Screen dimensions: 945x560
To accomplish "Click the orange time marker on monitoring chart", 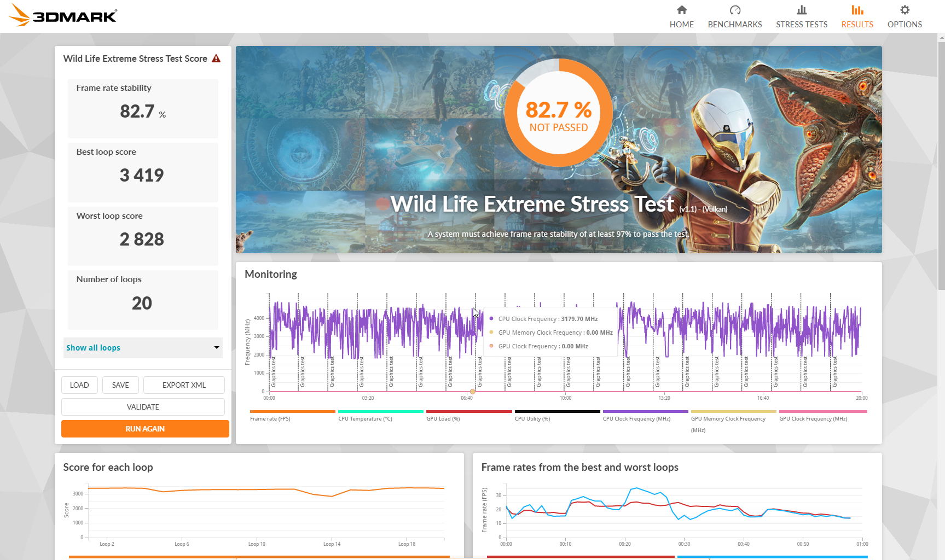I will click(x=472, y=392).
